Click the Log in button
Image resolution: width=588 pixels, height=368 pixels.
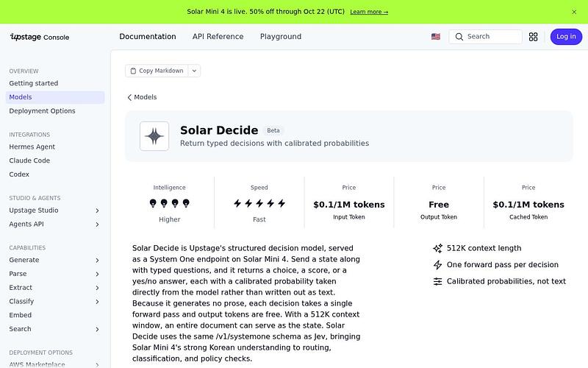point(566,36)
